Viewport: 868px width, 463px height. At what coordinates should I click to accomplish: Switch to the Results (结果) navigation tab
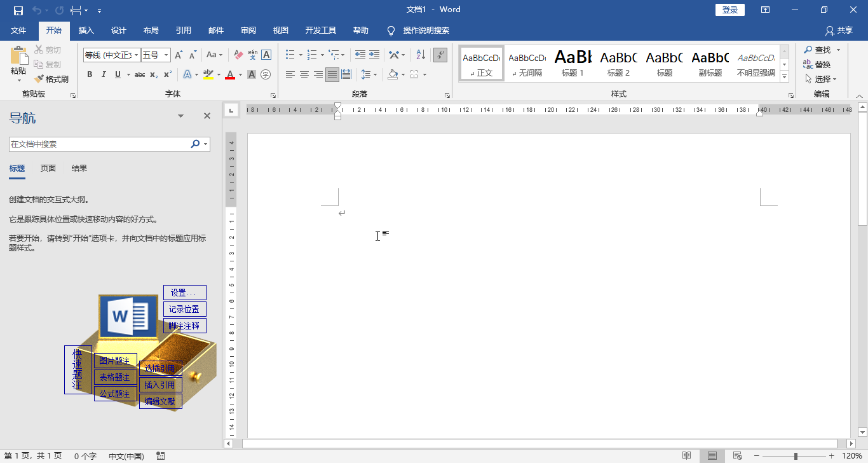pos(79,169)
